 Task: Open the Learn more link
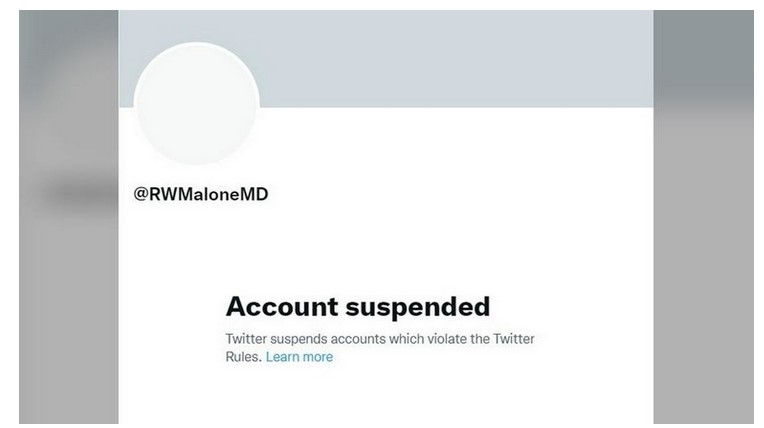pos(299,357)
